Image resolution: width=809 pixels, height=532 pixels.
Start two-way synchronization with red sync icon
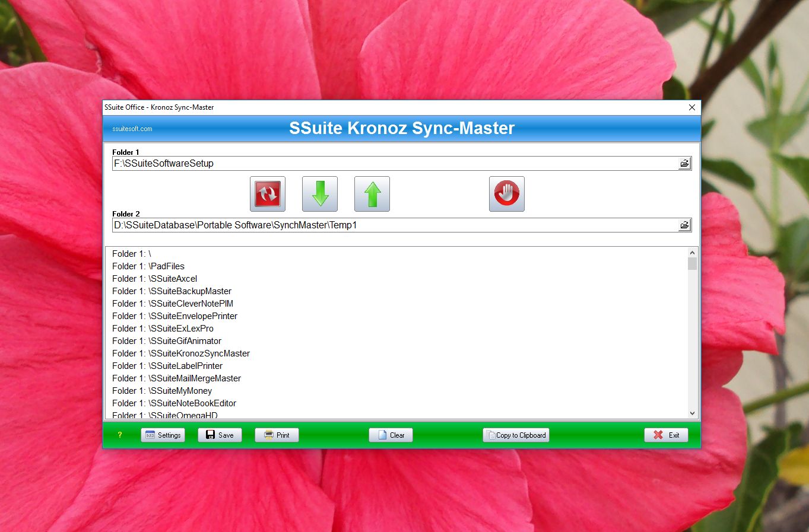pos(267,193)
